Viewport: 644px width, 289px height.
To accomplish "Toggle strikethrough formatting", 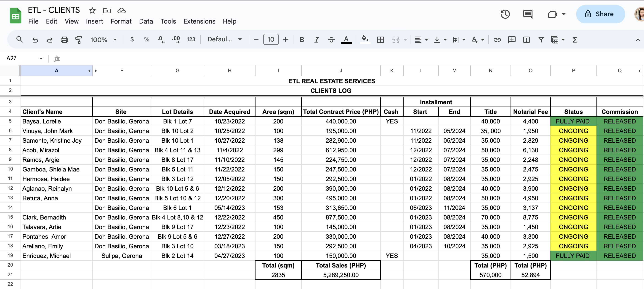I will point(331,40).
